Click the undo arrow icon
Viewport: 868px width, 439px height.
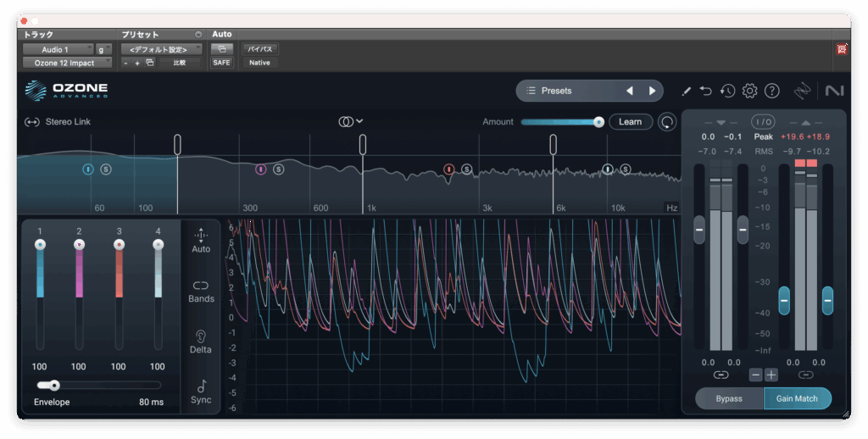click(x=706, y=91)
